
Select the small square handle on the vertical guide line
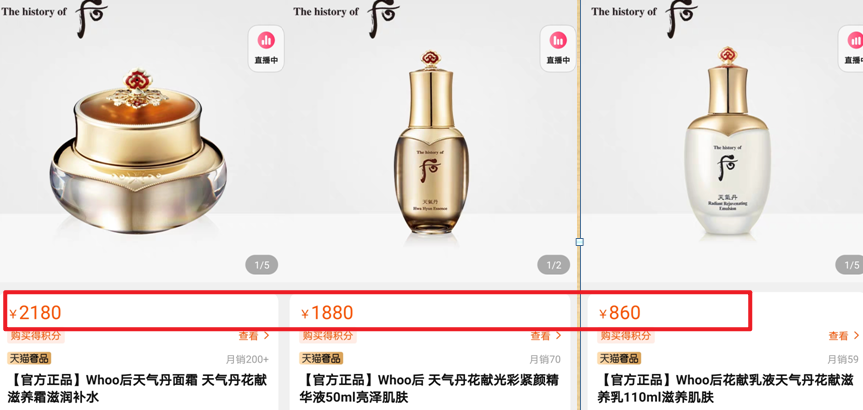[579, 242]
